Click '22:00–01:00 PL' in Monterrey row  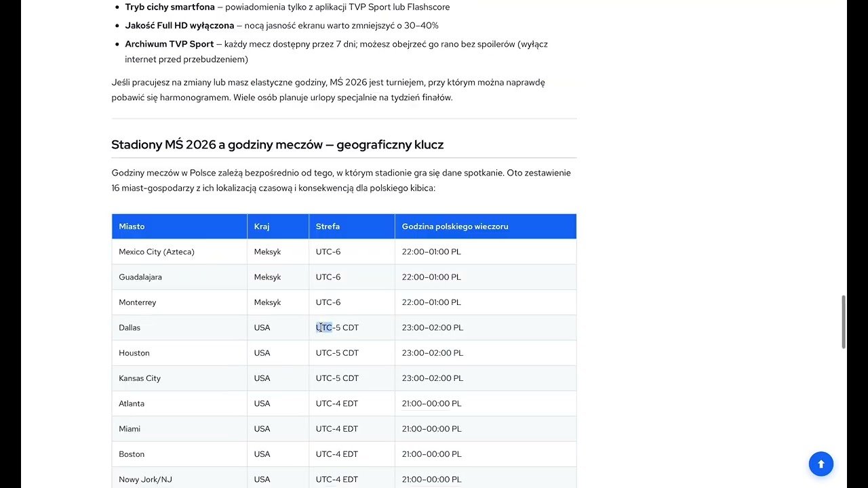[431, 302]
